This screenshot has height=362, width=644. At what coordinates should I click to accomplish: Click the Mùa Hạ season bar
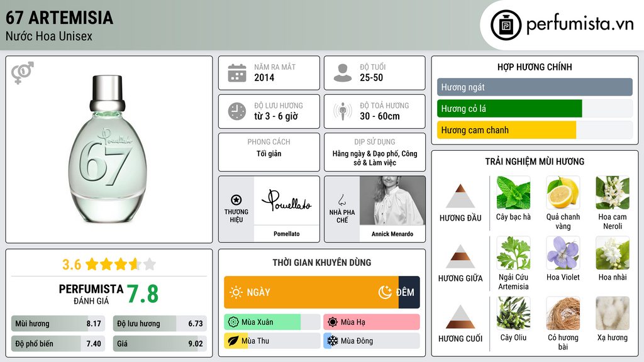coord(372,322)
